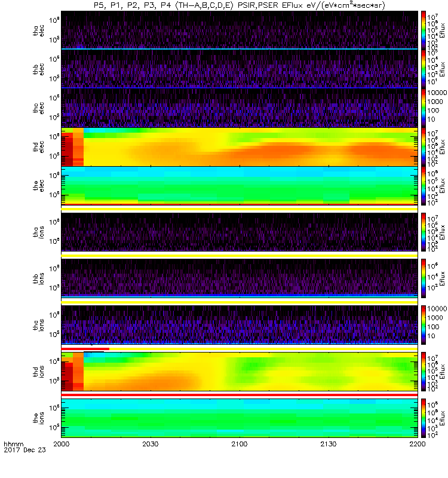Click the color bar beside thb elec panel
Viewport: 448px width, 478px height.
click(x=424, y=69)
